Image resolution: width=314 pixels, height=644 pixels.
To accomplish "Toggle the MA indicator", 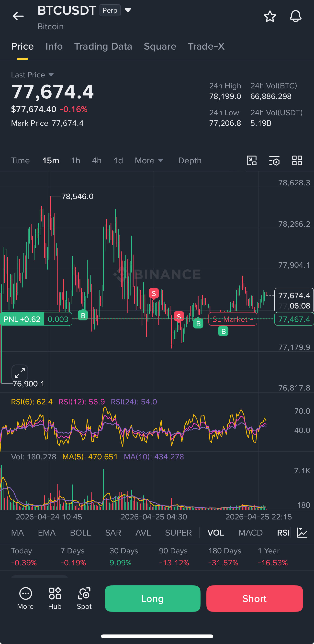I will pyautogui.click(x=18, y=533).
